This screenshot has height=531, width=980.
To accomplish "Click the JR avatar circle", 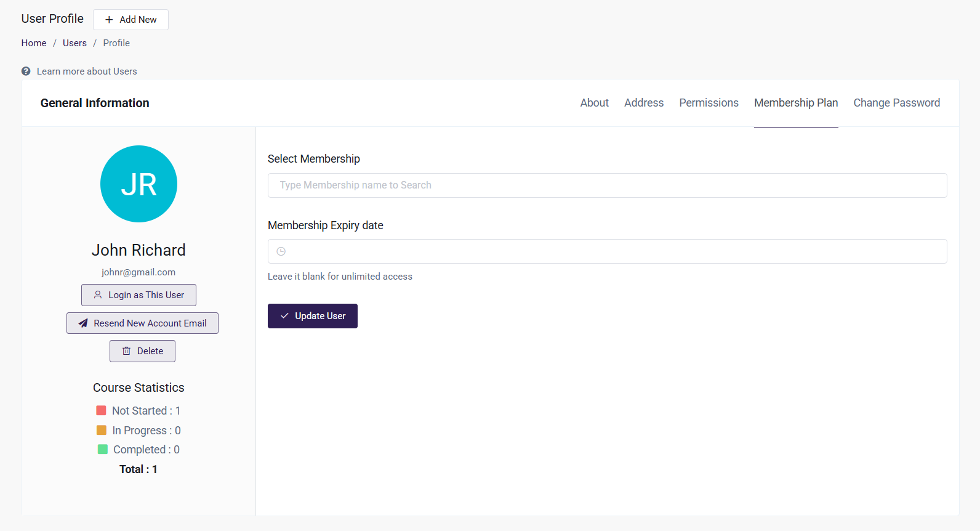I will pos(139,184).
